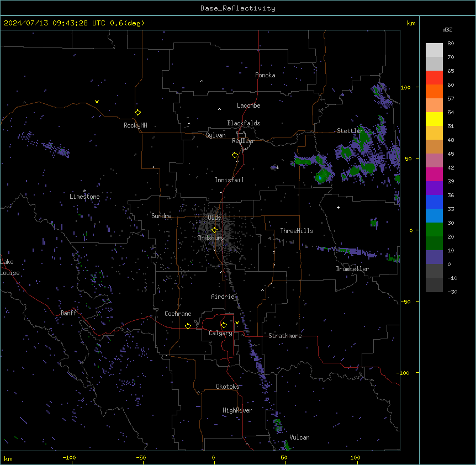Click the -50 tick on right vertical axis
476x465 pixels.
click(x=405, y=302)
